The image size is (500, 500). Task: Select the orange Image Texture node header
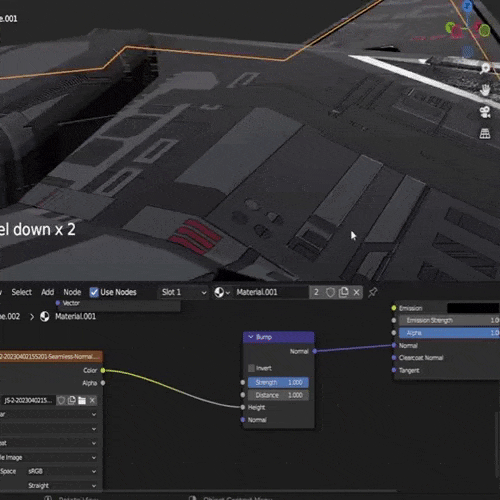point(50,357)
